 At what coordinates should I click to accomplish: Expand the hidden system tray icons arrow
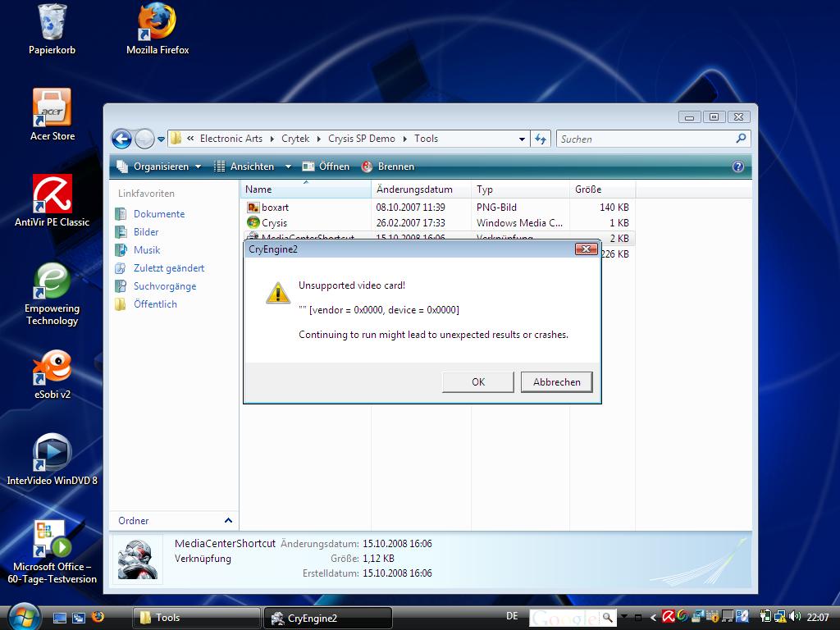tap(654, 618)
